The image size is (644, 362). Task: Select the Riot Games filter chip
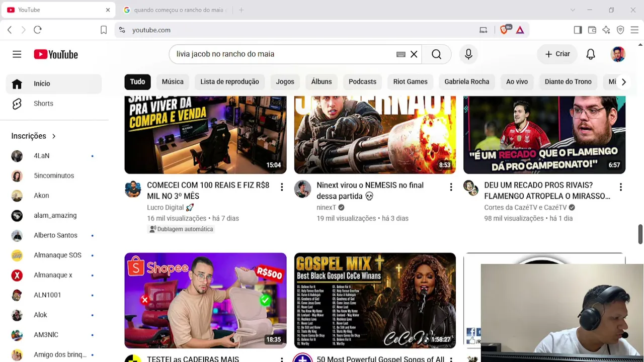click(x=410, y=82)
